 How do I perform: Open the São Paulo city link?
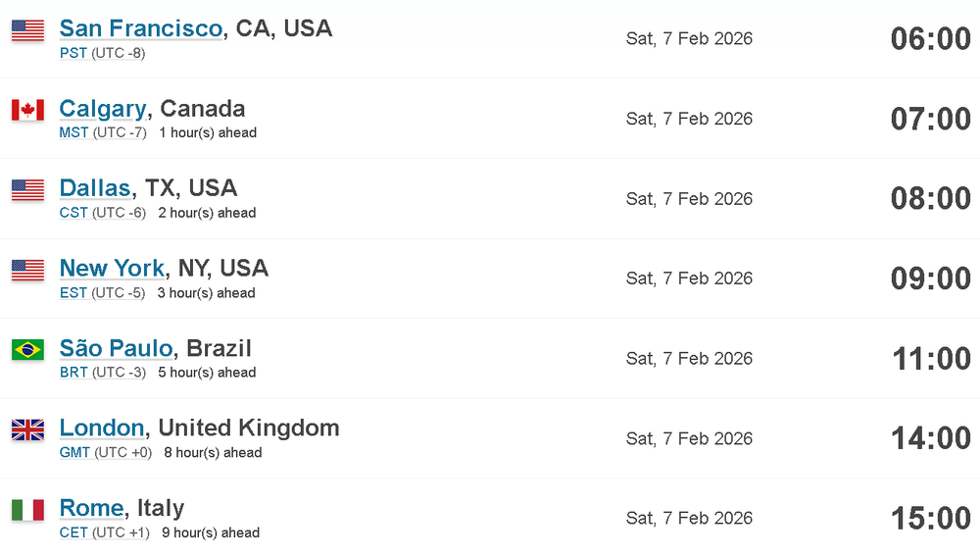[x=117, y=348]
